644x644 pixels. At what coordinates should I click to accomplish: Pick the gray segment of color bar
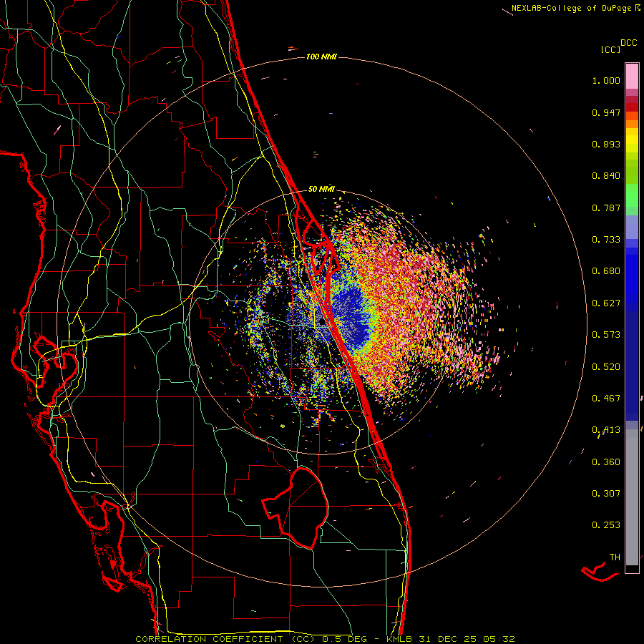pyautogui.click(x=632, y=497)
